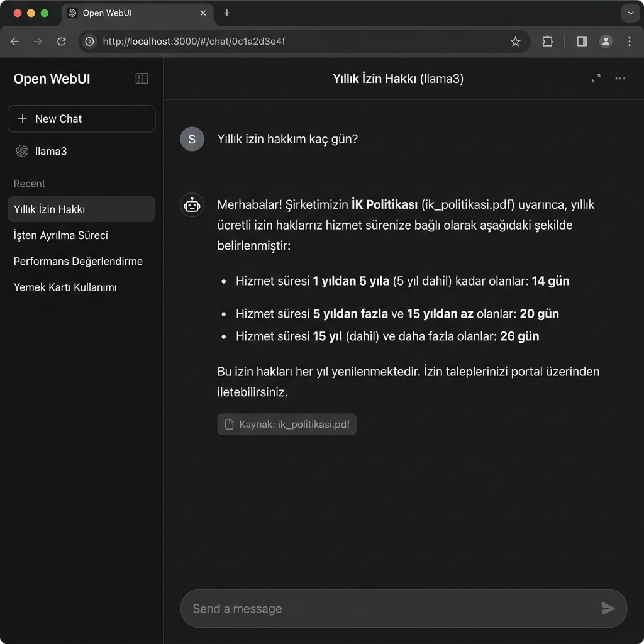644x644 pixels.
Task: Open the Performans Değerlendirme chat
Action: [81, 261]
